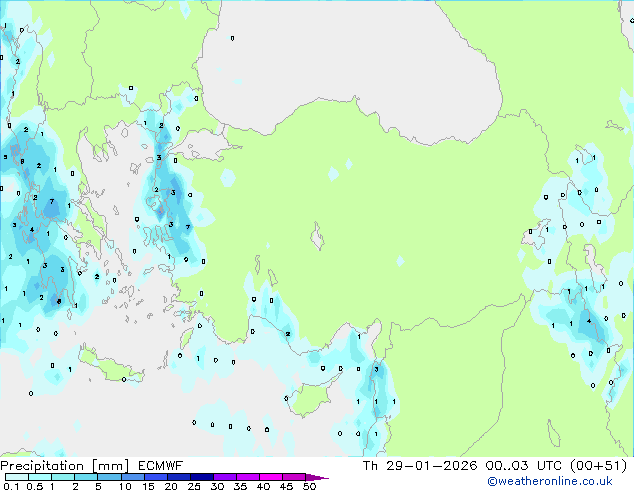Click the "20" legend tick label
The width and height of the screenshot is (634, 490).
coord(171,486)
